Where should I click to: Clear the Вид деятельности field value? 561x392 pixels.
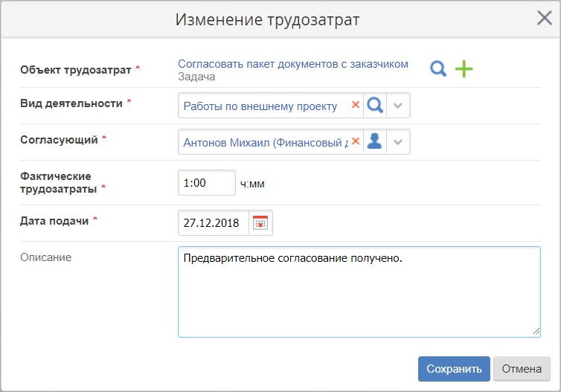[355, 106]
